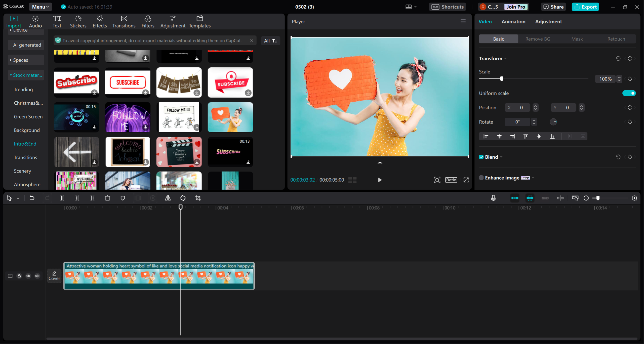Viewport: 644px width, 344px height.
Task: Delete the selected clip
Action: (x=107, y=198)
